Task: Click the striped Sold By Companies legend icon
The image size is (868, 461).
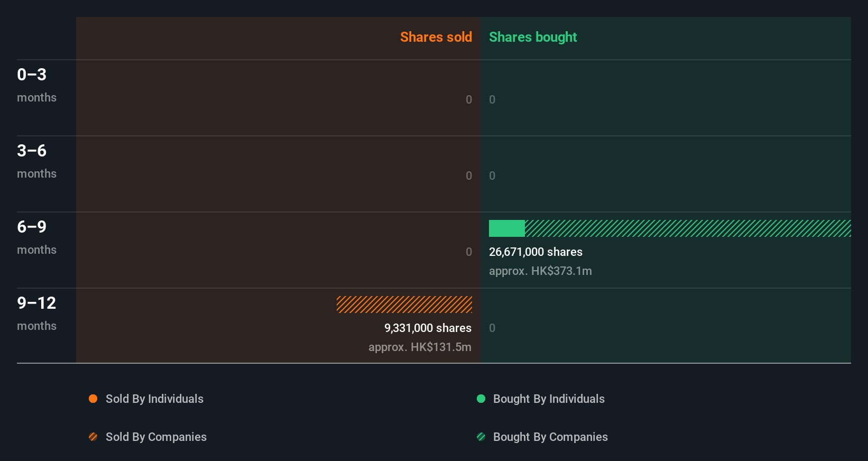Action: pyautogui.click(x=93, y=437)
